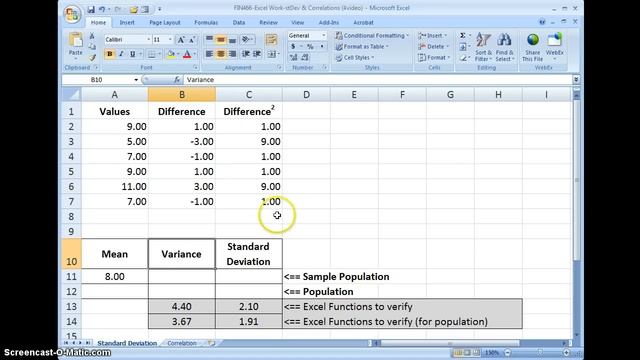Click the formula bar containing Variance
This screenshot has height=360, width=640.
(378, 80)
